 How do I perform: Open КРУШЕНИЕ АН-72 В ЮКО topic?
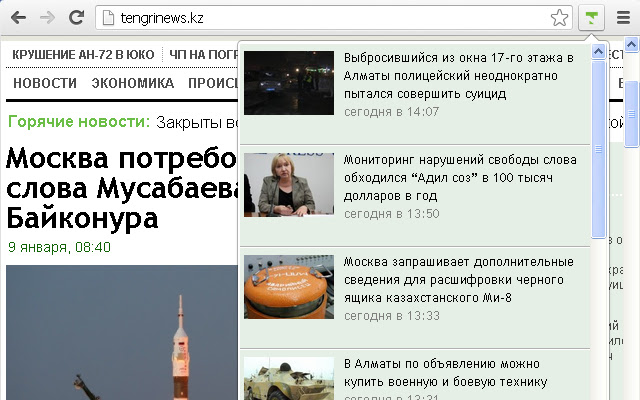(83, 55)
